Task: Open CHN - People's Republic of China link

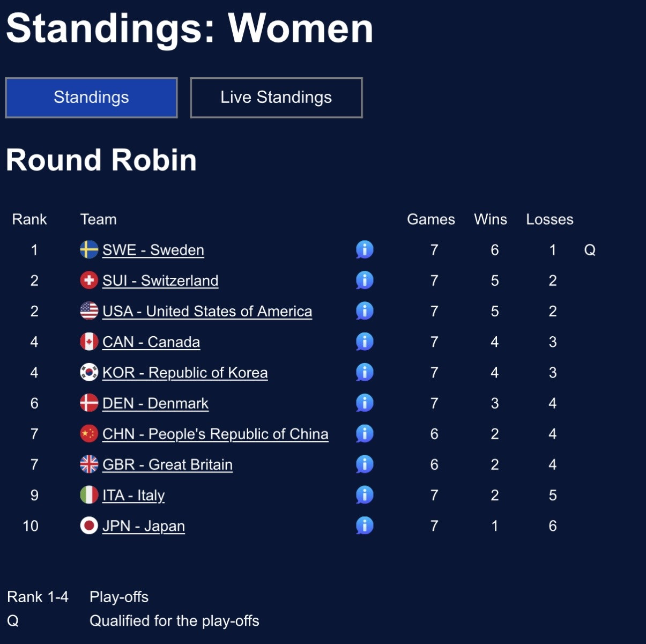Action: tap(215, 434)
